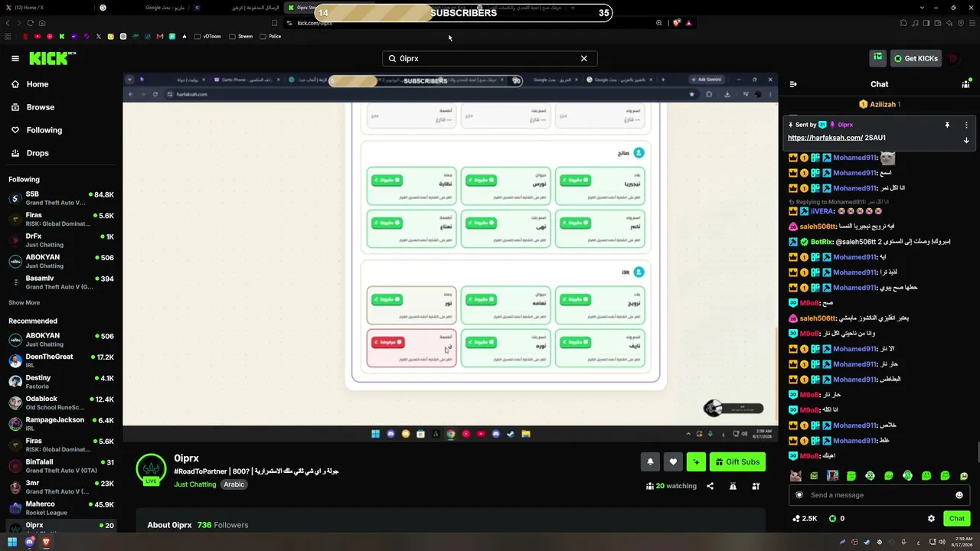980x551 pixels.
Task: Click 0iprx name in pinned message
Action: click(x=845, y=125)
